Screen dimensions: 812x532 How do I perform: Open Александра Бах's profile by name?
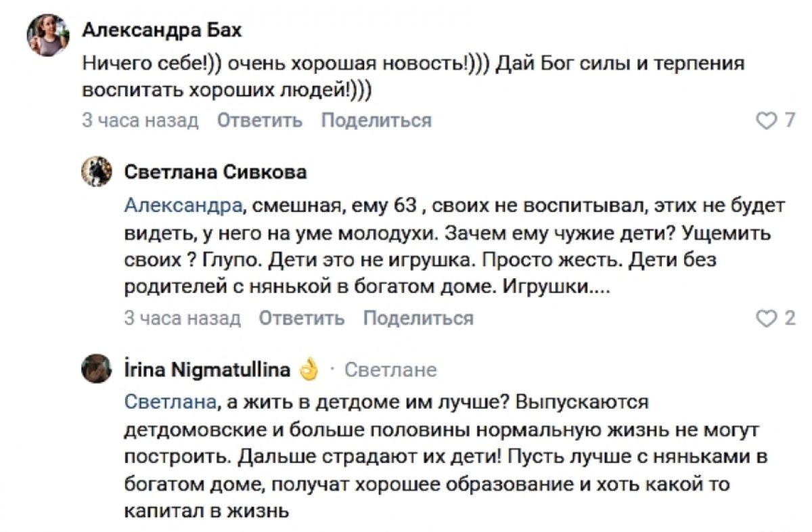pos(161,30)
